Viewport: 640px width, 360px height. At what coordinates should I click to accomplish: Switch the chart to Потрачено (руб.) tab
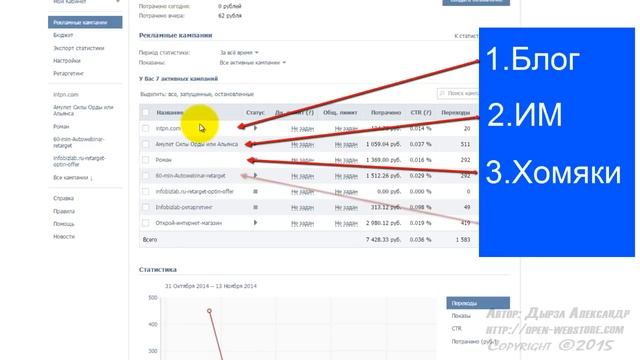point(475,342)
